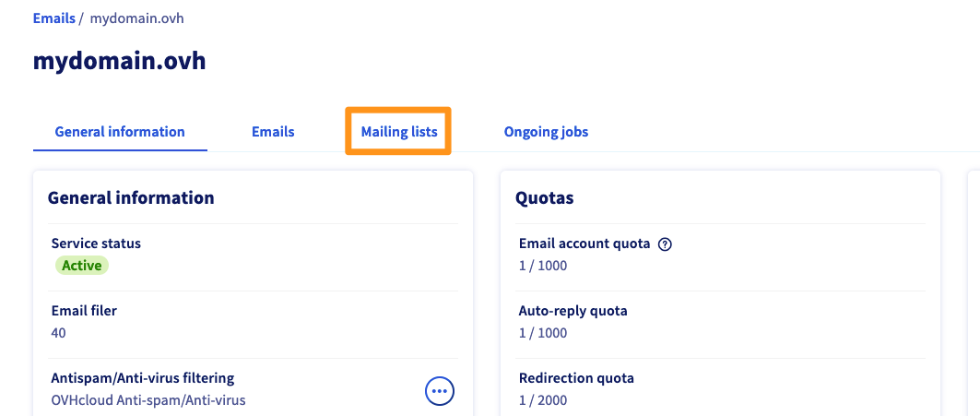This screenshot has height=416, width=980.
Task: Click the Antispam/Anti-virus filtering label
Action: pyautogui.click(x=142, y=377)
